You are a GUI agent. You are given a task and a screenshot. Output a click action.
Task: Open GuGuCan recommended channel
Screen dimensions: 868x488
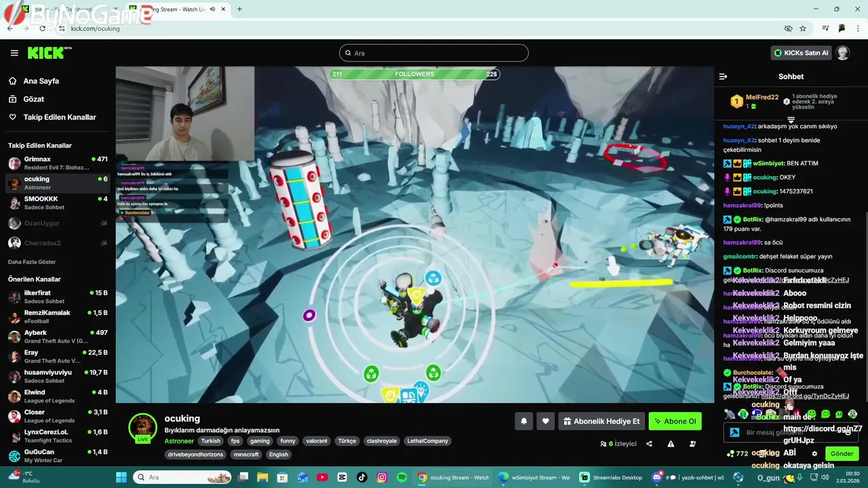[58, 455]
